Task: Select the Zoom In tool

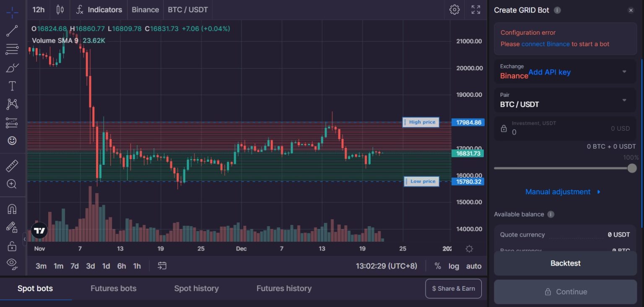Action: point(12,184)
